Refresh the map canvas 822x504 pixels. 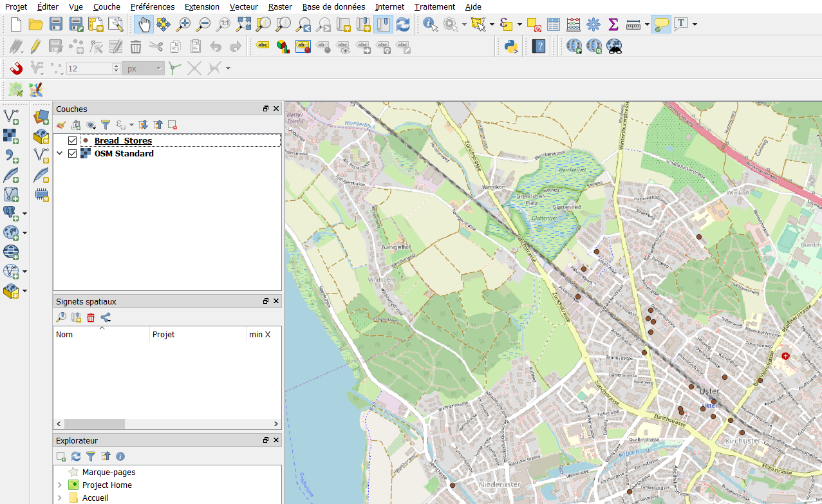[403, 25]
